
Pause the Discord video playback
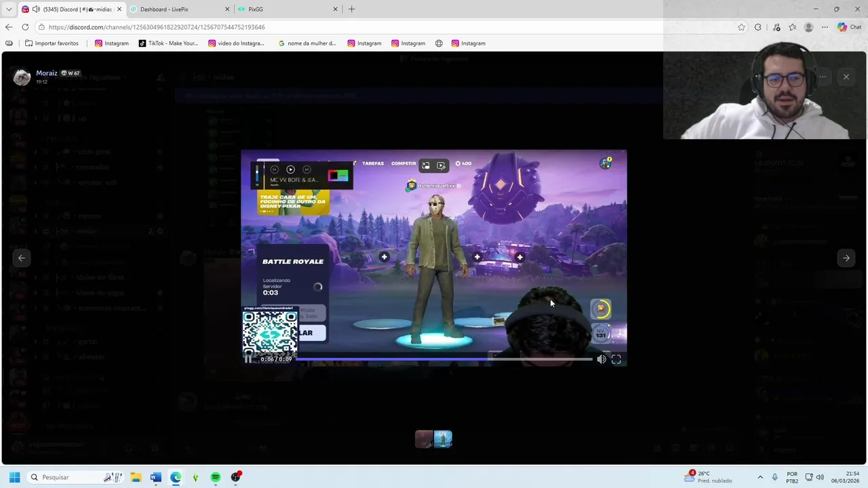[248, 359]
